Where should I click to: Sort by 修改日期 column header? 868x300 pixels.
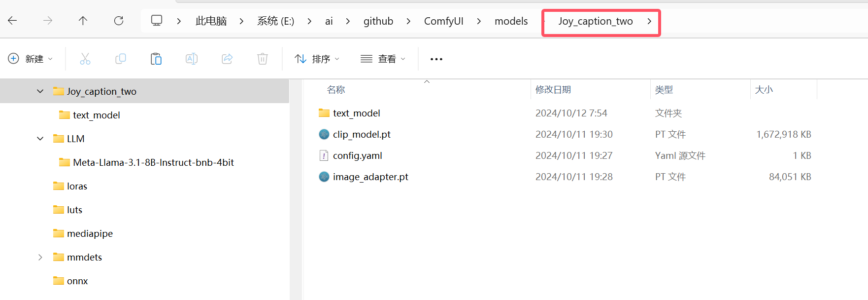pos(553,90)
